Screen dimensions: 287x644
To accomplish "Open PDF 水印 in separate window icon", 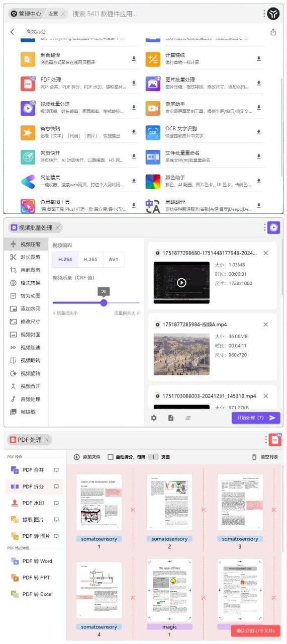I will click(x=56, y=503).
